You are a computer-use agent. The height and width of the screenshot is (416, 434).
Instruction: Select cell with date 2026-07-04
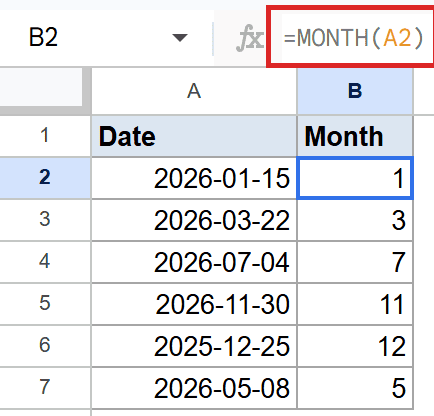[194, 262]
